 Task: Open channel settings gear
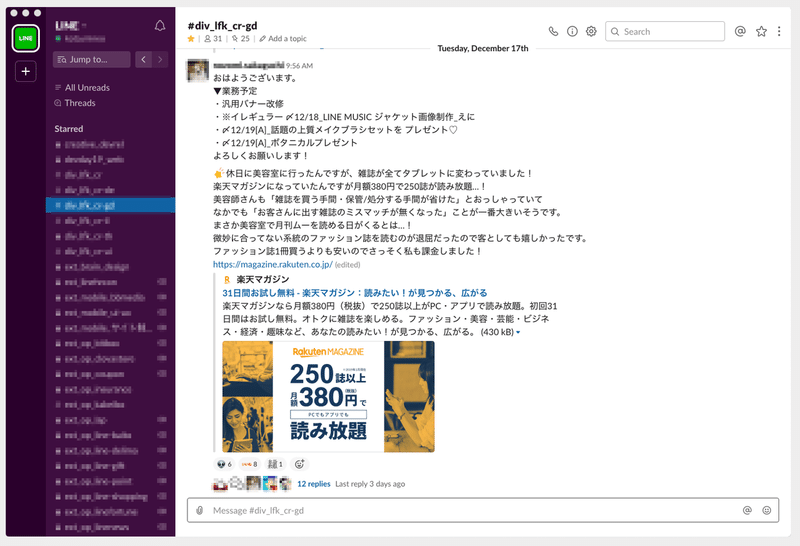(591, 32)
